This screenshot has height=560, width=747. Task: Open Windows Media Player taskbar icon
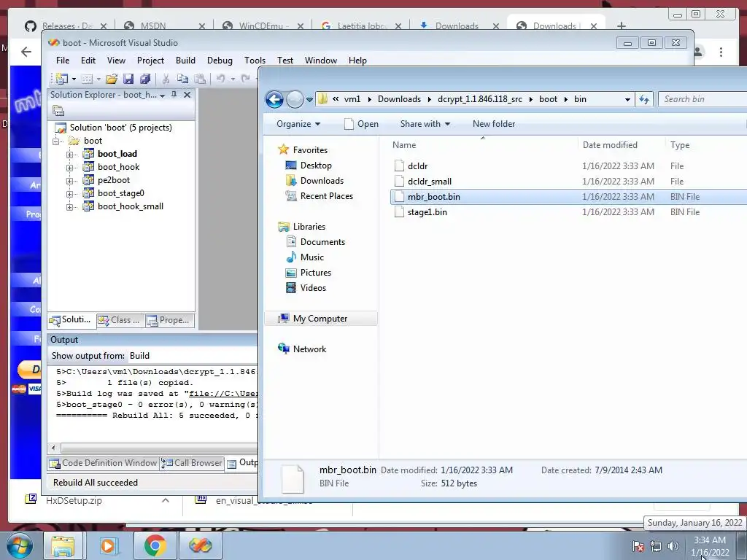click(x=108, y=545)
